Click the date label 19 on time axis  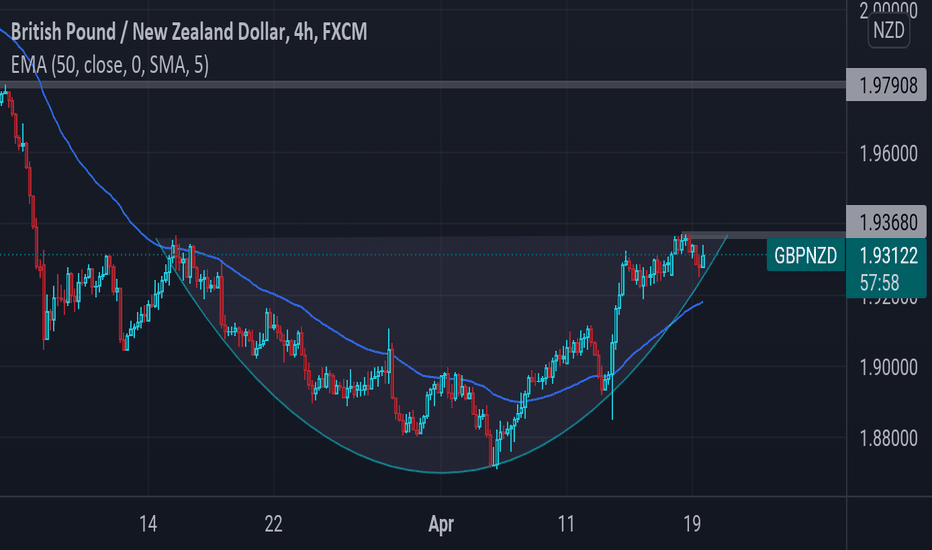click(x=692, y=524)
